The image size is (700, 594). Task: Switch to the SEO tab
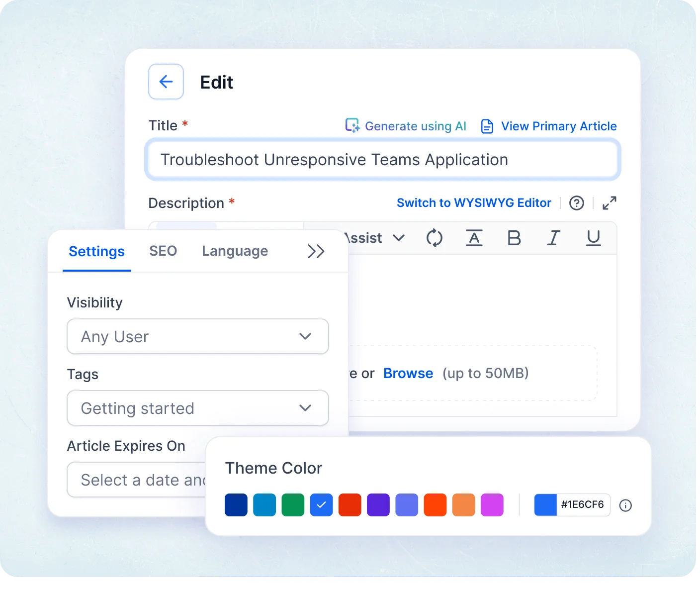[163, 251]
